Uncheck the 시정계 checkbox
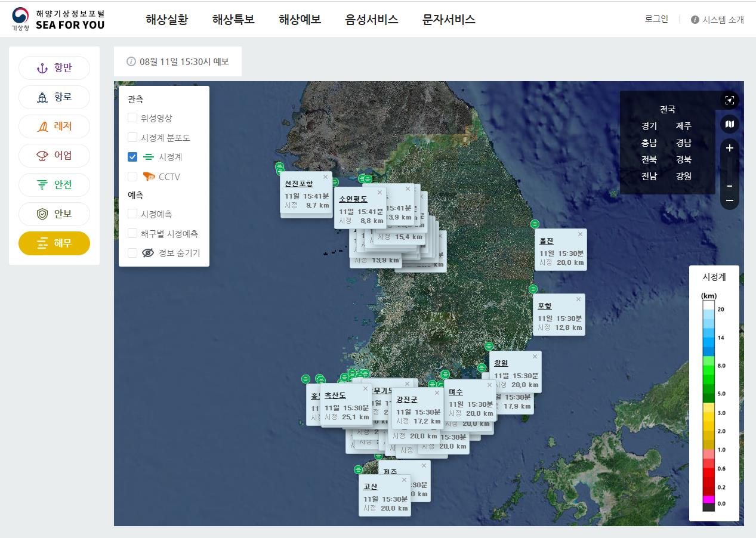Screen dimensions: 756x538 point(132,157)
